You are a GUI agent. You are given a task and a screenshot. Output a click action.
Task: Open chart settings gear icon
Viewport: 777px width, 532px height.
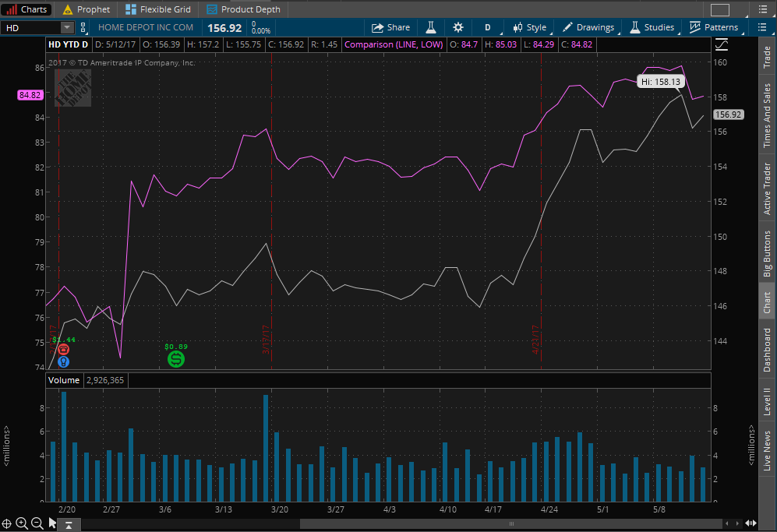(458, 27)
